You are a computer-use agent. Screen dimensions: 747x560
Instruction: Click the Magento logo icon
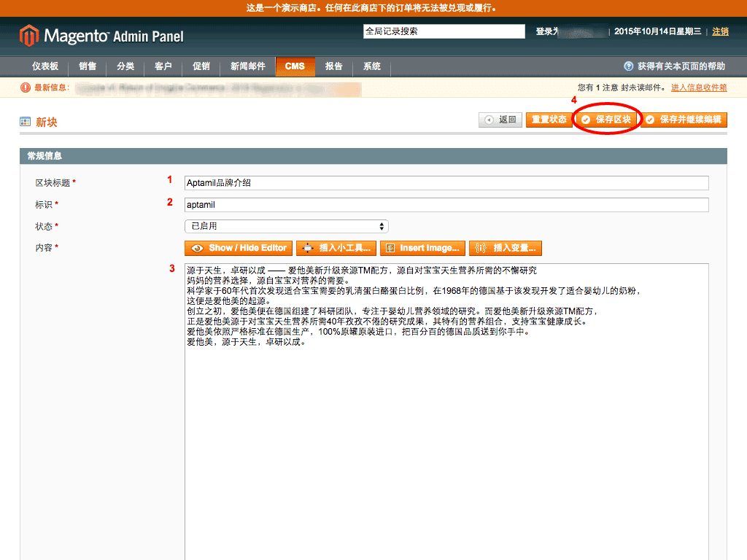point(28,35)
